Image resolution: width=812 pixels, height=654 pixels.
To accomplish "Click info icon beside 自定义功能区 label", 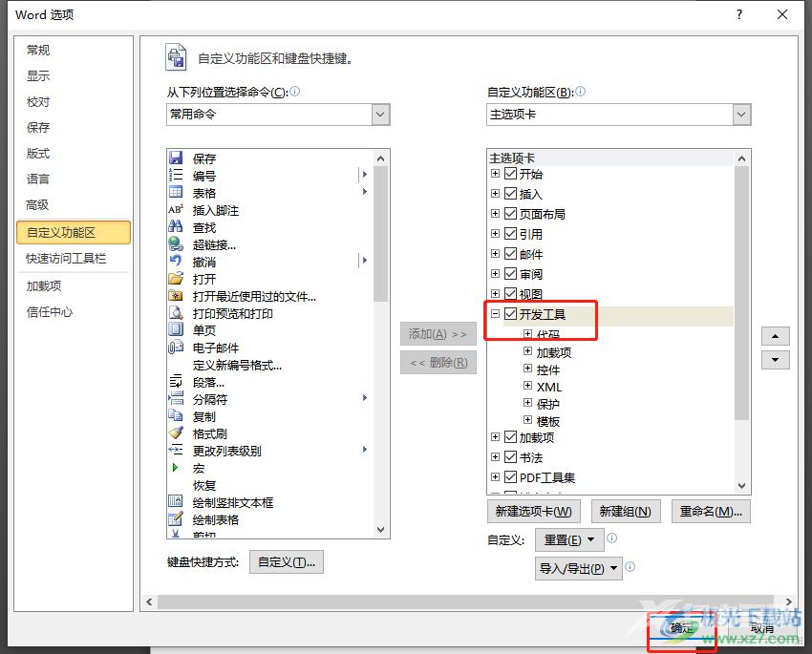I will [581, 92].
